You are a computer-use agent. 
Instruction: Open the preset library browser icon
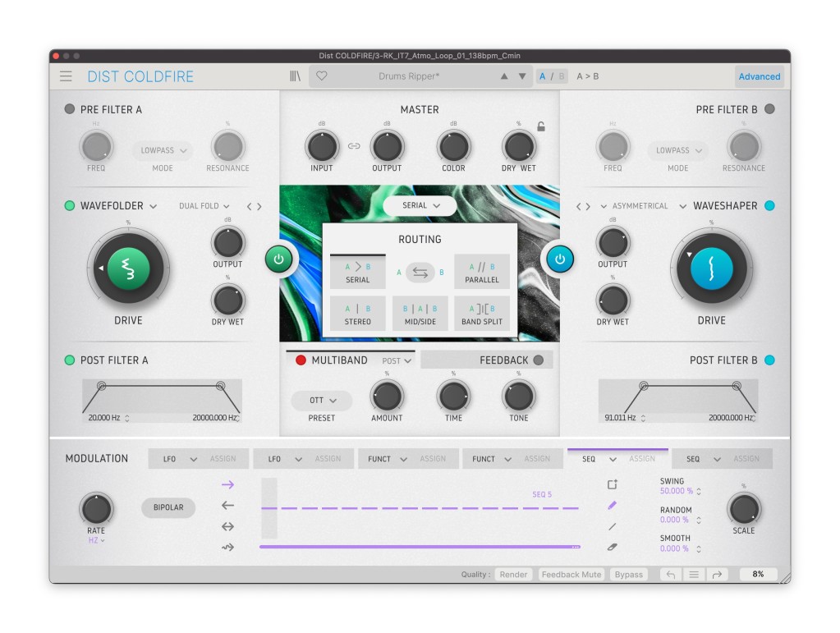click(x=295, y=76)
